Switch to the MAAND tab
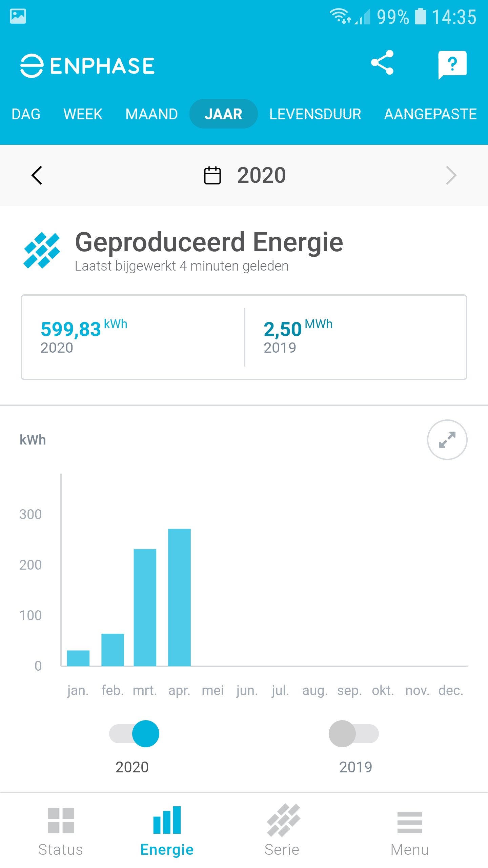Viewport: 488px width, 868px height. 151,114
